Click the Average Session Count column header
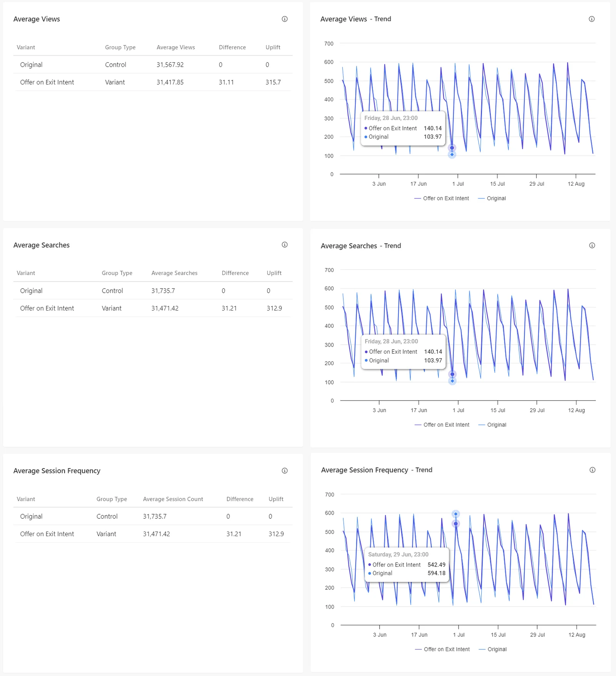Screen dimensions: 616x676 point(173,499)
